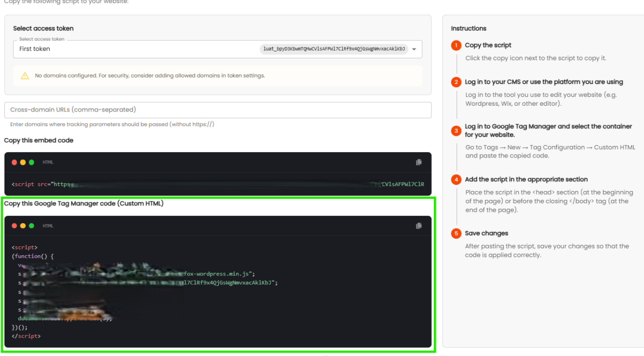Click the step 3 number badge

[456, 131]
